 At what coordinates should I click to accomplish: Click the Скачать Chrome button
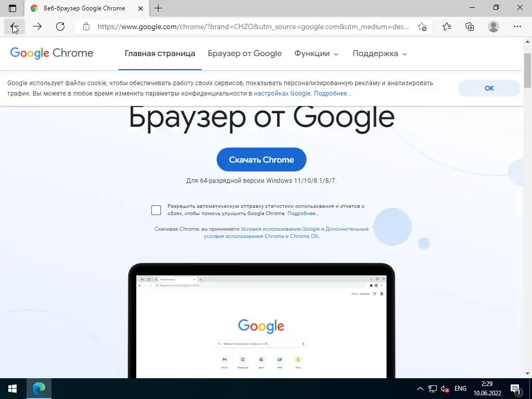pyautogui.click(x=261, y=159)
